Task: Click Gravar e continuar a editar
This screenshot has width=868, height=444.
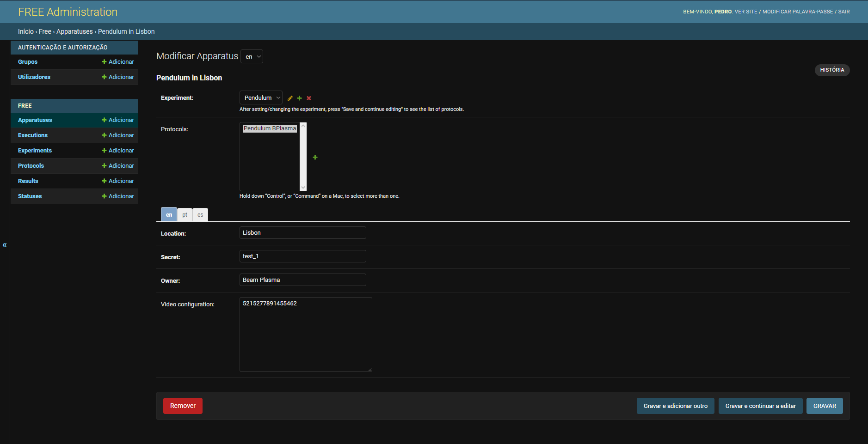Action: click(x=760, y=406)
